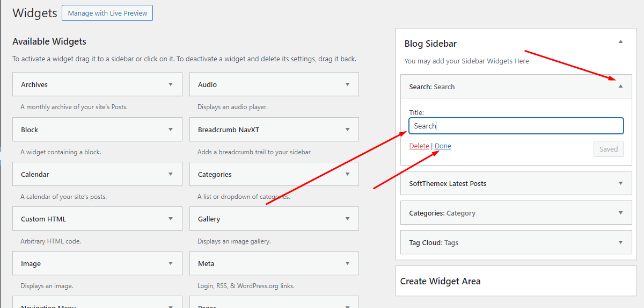Image resolution: width=644 pixels, height=308 pixels.
Task: Expand the SoftThemex Latest Posts widget
Action: tap(621, 183)
